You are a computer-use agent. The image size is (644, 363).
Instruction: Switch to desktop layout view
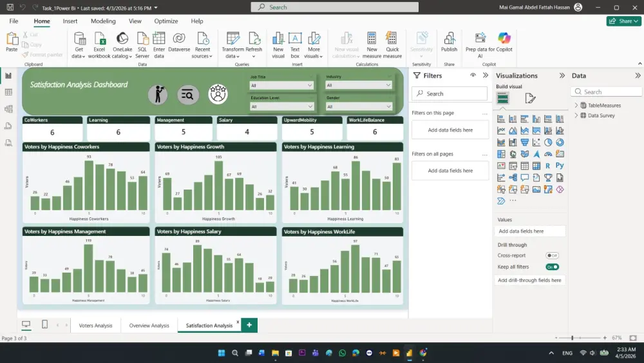click(x=26, y=325)
